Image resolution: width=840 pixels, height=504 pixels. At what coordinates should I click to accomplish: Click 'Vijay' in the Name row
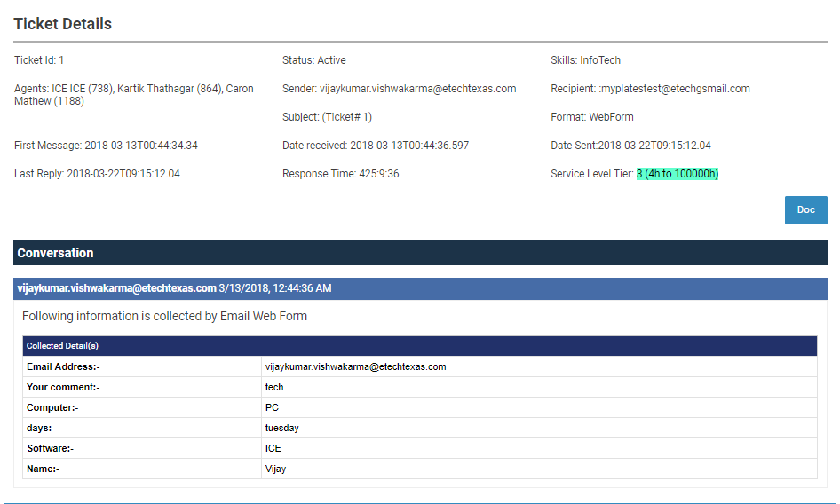pos(275,469)
